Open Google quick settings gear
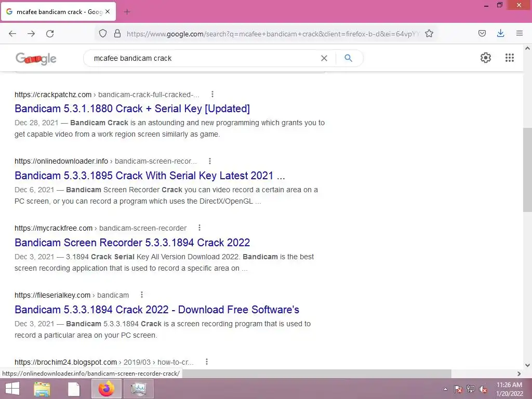The height and width of the screenshot is (399, 532). pos(486,58)
